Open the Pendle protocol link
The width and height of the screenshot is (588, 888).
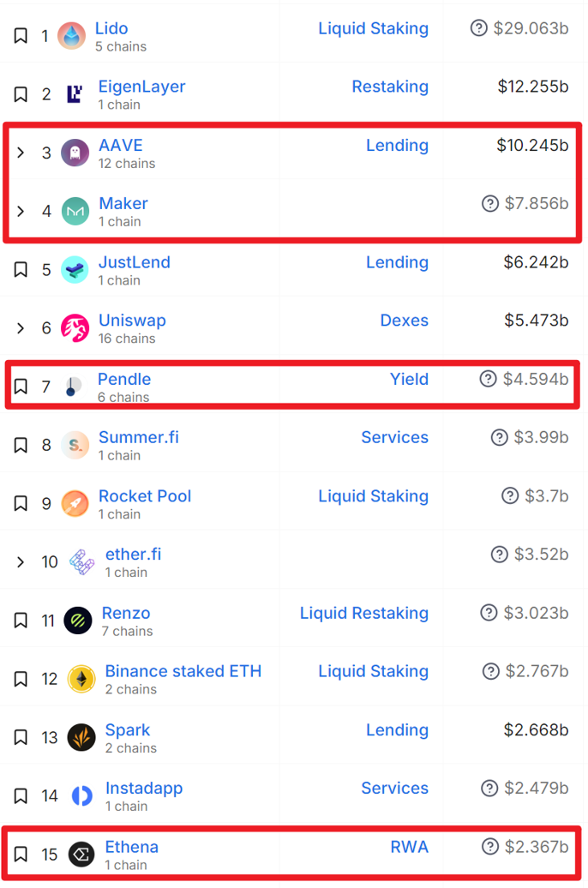click(x=124, y=379)
